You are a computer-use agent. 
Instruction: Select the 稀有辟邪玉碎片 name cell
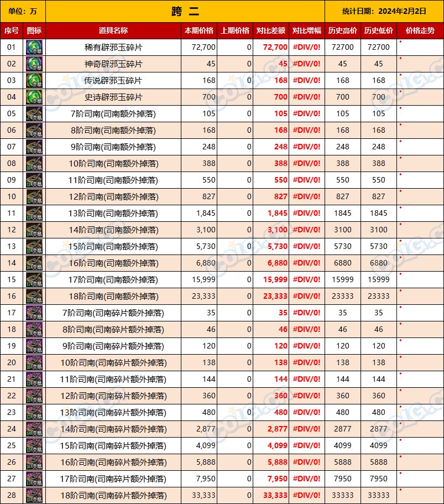click(113, 47)
